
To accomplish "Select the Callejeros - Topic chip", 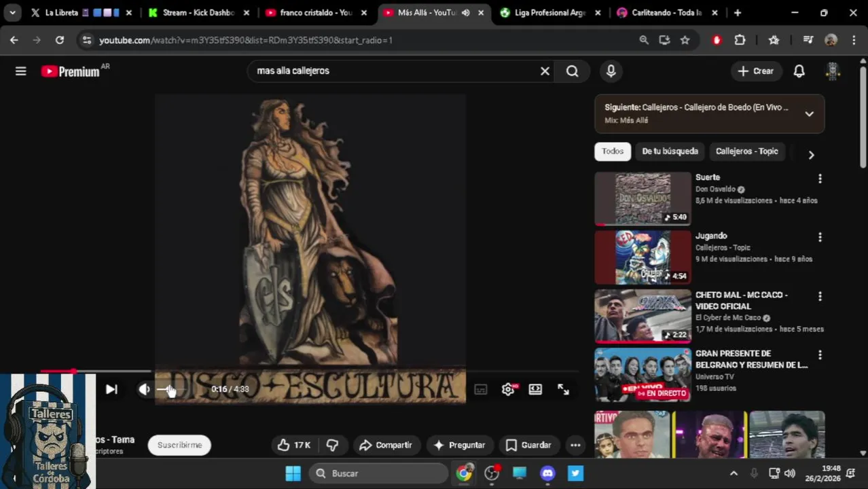I will tap(746, 151).
